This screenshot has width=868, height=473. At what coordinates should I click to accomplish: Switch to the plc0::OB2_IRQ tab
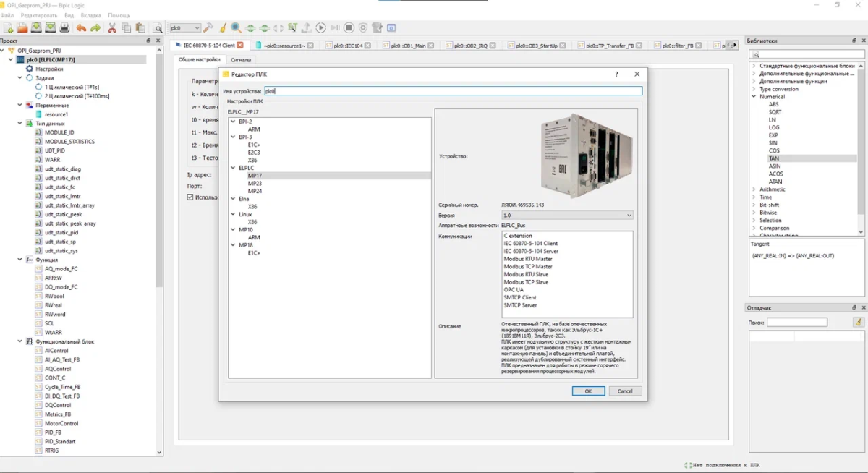pyautogui.click(x=472, y=46)
